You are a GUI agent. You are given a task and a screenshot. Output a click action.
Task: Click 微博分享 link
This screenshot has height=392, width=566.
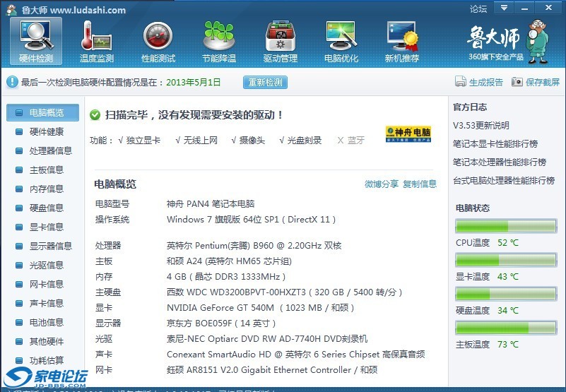coord(381,184)
